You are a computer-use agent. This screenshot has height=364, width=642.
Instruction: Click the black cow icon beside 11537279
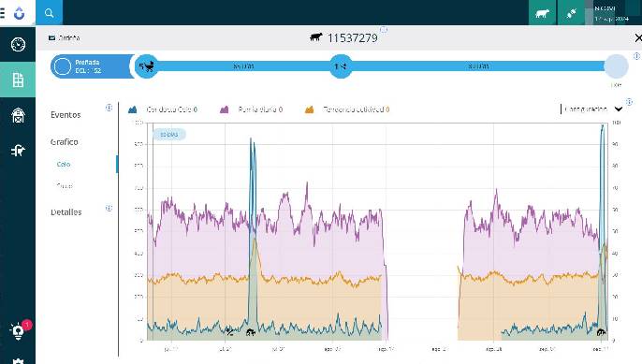(x=315, y=37)
